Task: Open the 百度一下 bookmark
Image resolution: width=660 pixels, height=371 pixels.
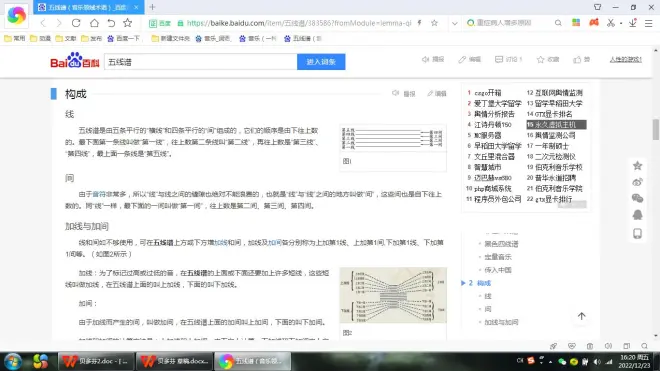Action: 123,38
